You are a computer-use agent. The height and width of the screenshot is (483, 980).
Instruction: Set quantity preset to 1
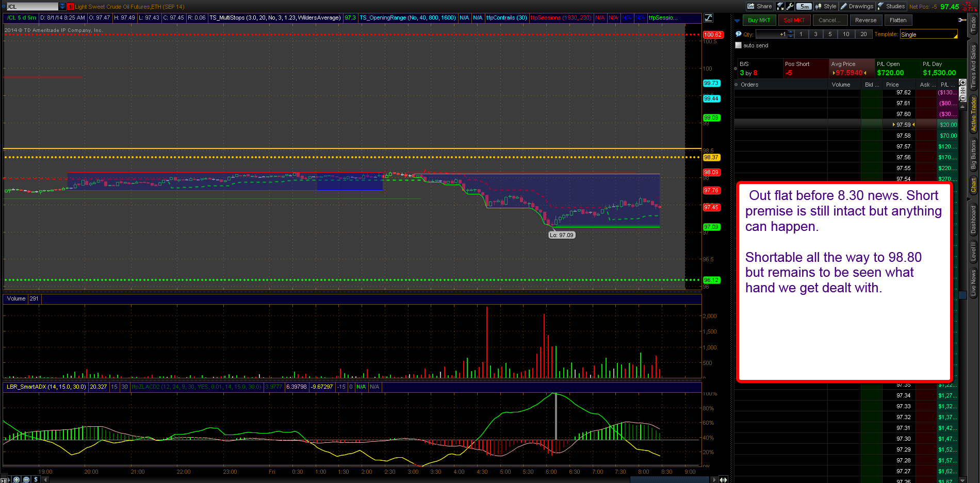pyautogui.click(x=801, y=34)
